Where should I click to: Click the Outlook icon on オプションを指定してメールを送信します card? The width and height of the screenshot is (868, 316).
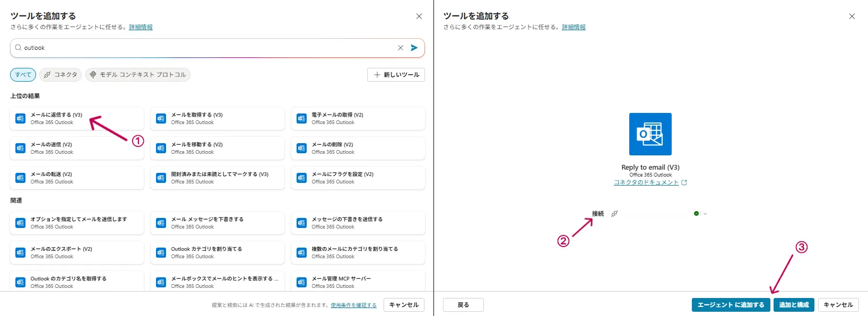(x=20, y=223)
